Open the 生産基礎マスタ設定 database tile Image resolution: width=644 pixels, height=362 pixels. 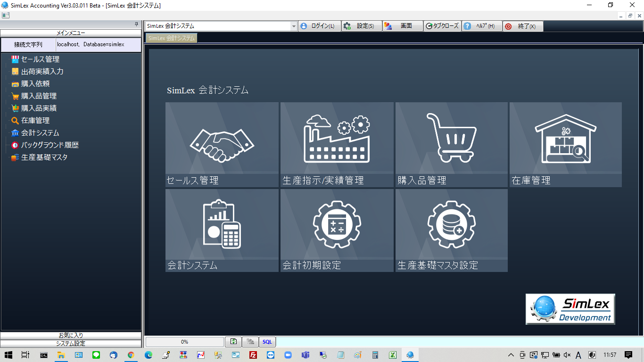point(452,230)
